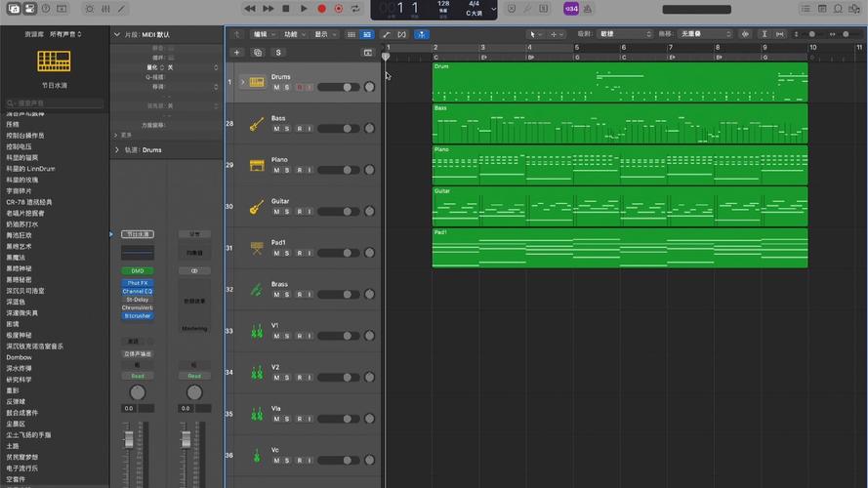
Task: Select the Pad1 MIDI region
Action: click(619, 248)
